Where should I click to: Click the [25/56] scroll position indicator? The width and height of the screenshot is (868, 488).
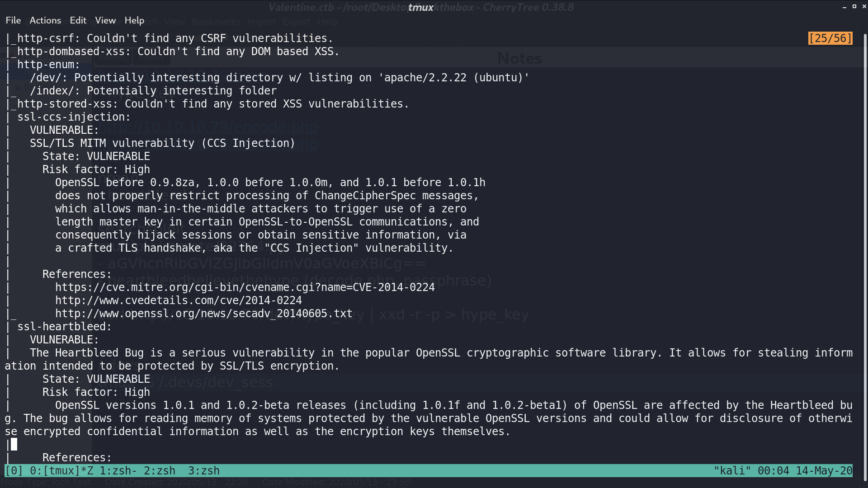830,38
